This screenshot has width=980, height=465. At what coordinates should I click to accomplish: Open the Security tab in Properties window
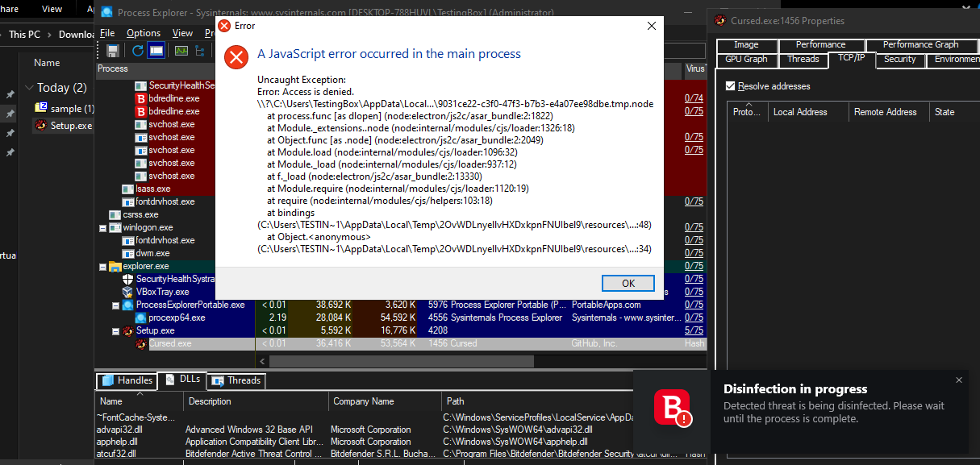click(899, 59)
